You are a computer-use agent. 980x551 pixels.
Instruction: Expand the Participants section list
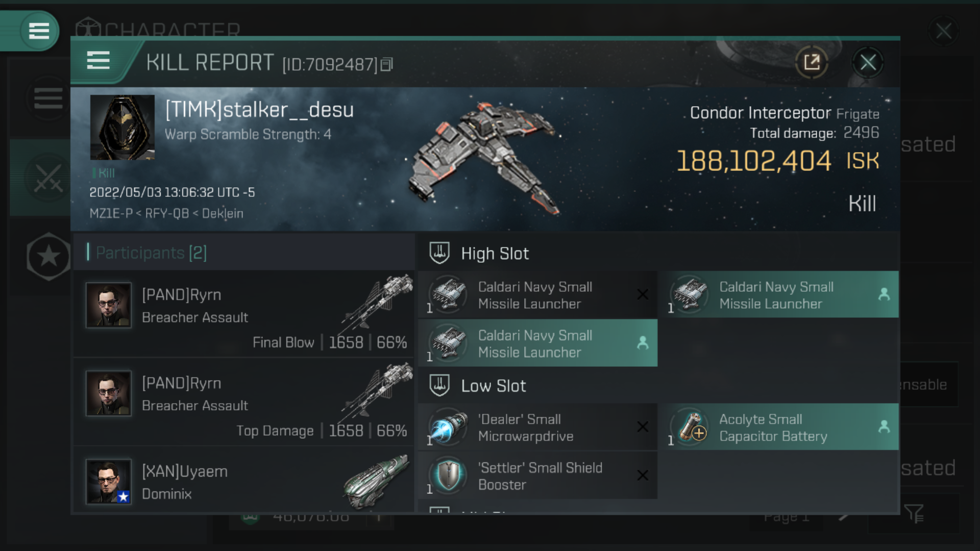tap(150, 253)
